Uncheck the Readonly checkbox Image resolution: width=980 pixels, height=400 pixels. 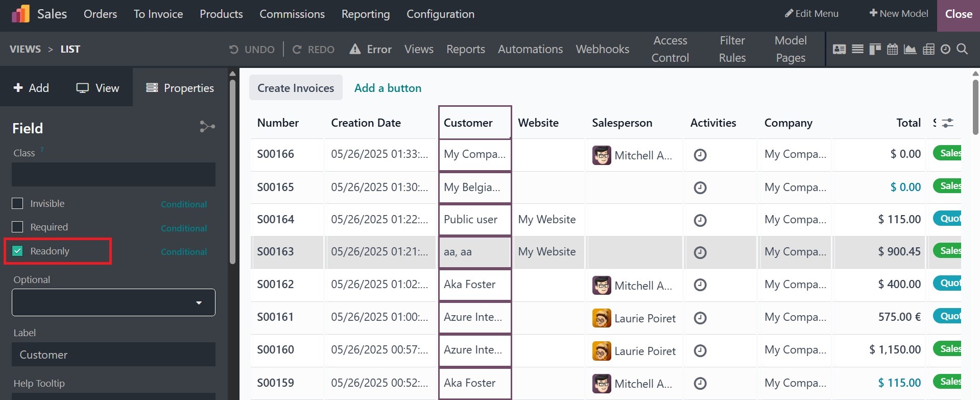coord(17,251)
